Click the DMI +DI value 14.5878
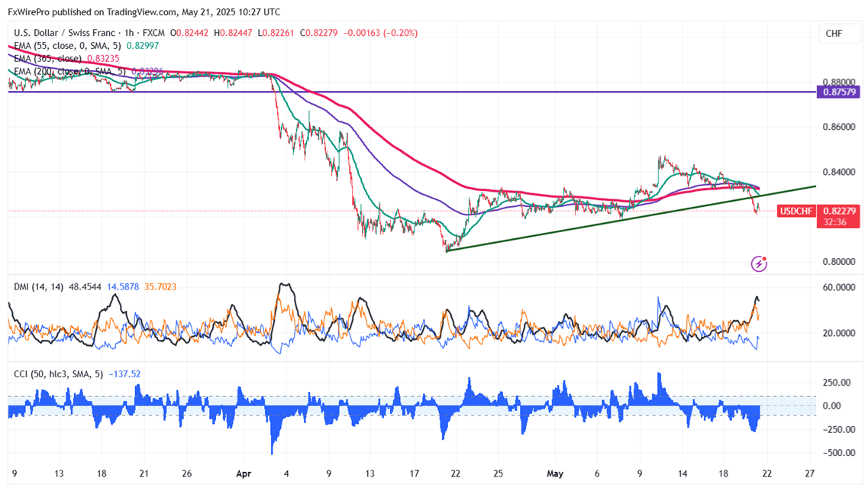Viewport: 868px width, 488px height. pos(123,287)
